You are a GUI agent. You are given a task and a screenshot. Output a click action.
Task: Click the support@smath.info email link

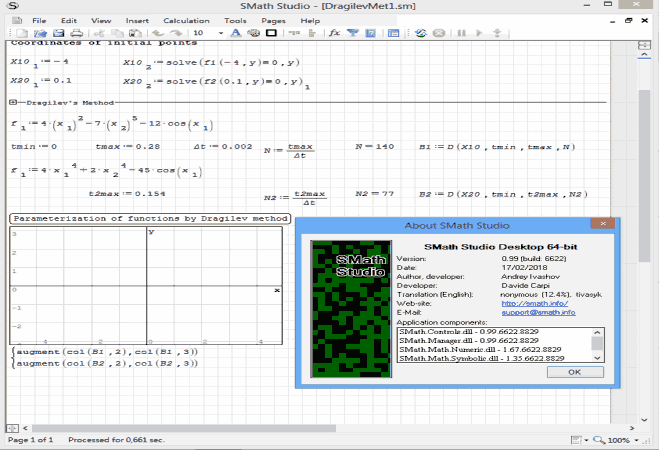(537, 312)
